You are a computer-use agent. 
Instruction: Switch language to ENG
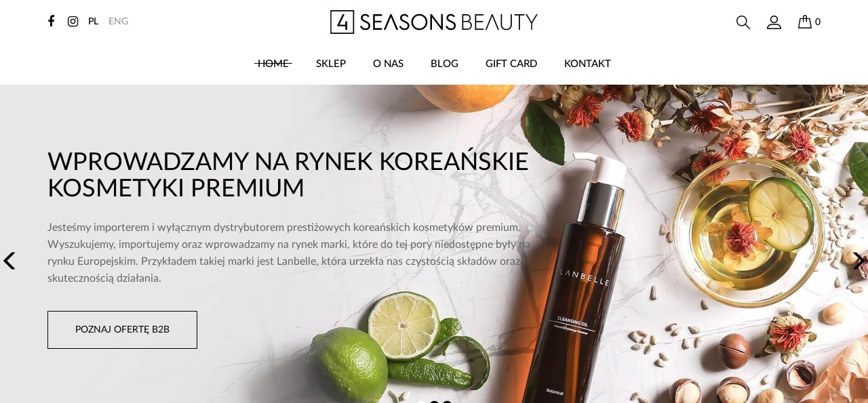118,21
